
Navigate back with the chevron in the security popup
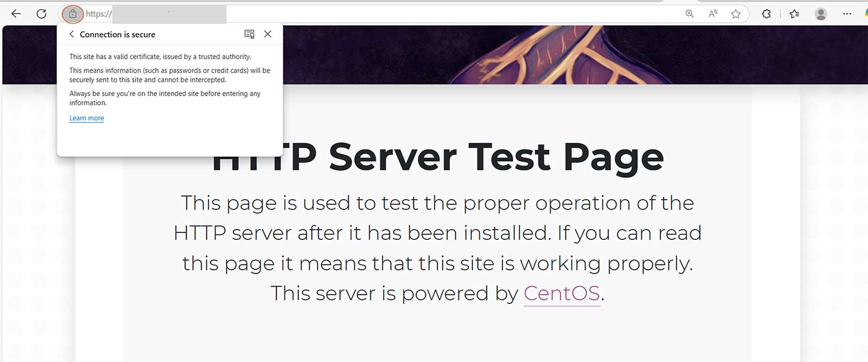[72, 34]
